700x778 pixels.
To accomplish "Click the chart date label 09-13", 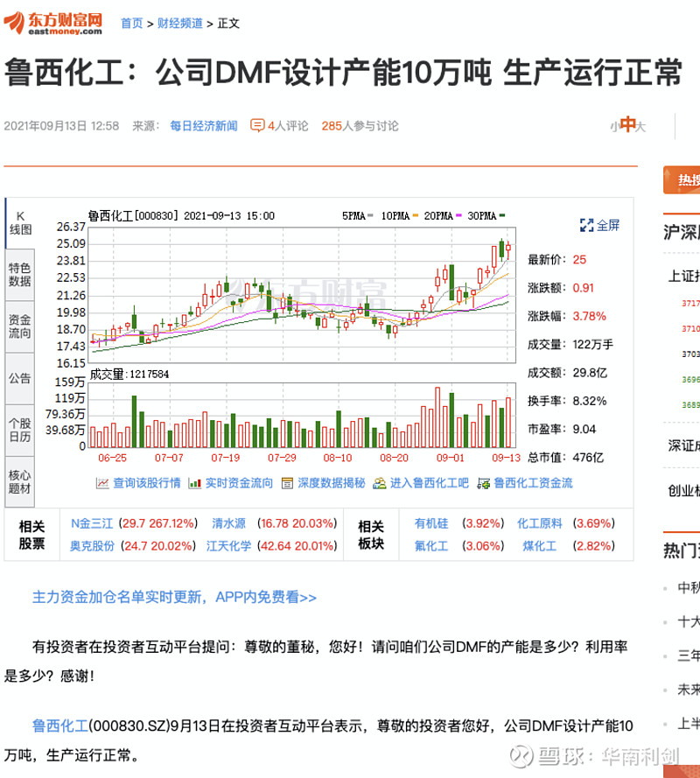I will point(506,458).
